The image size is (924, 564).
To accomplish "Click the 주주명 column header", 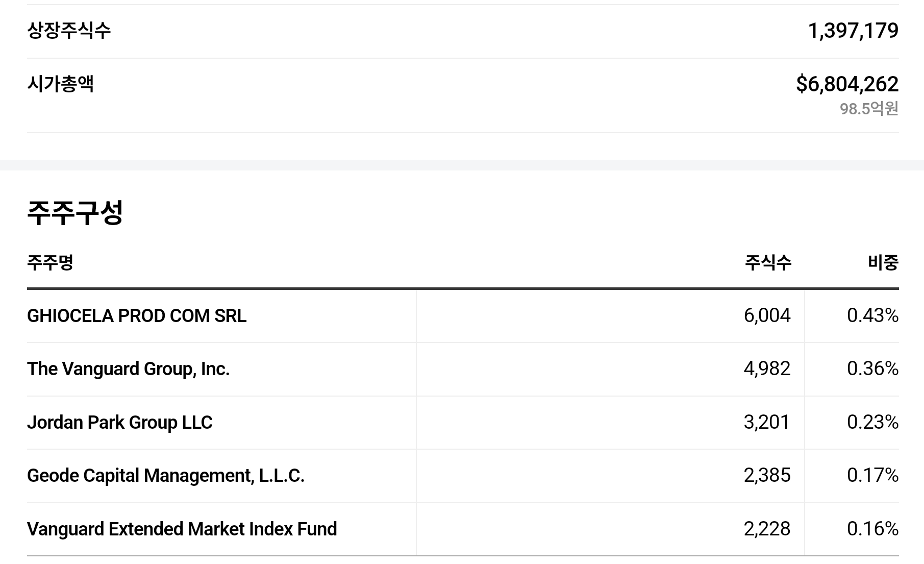I will coord(50,262).
